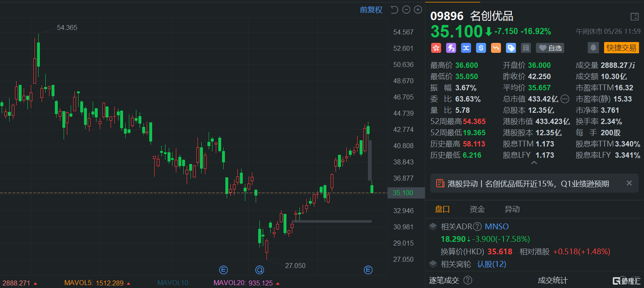
Task: Add stock to 自选 watchlist
Action: point(550,48)
